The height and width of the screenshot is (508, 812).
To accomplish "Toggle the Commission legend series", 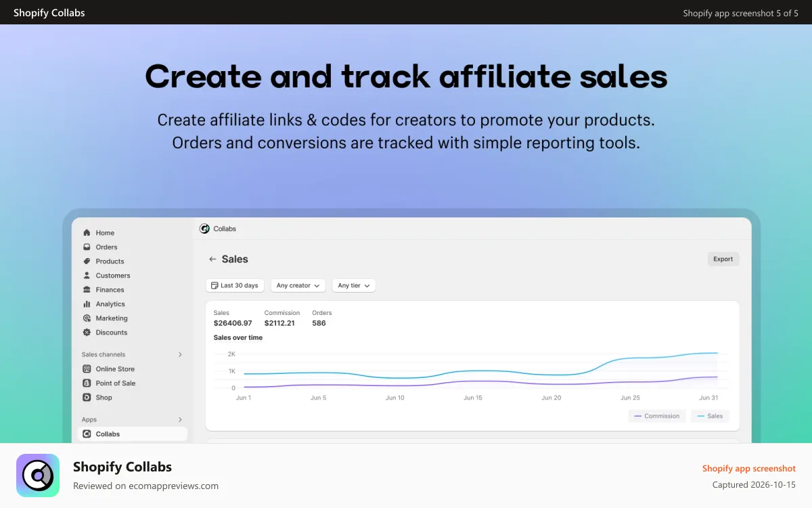I will (656, 416).
